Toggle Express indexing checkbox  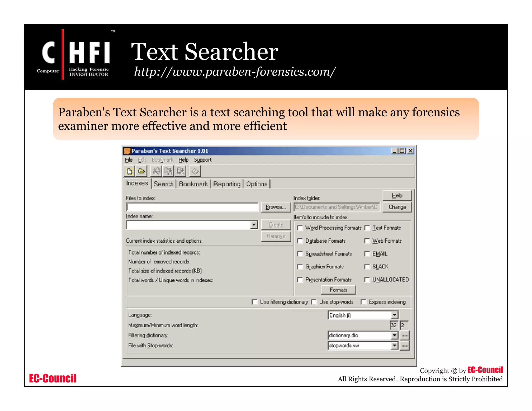(363, 302)
